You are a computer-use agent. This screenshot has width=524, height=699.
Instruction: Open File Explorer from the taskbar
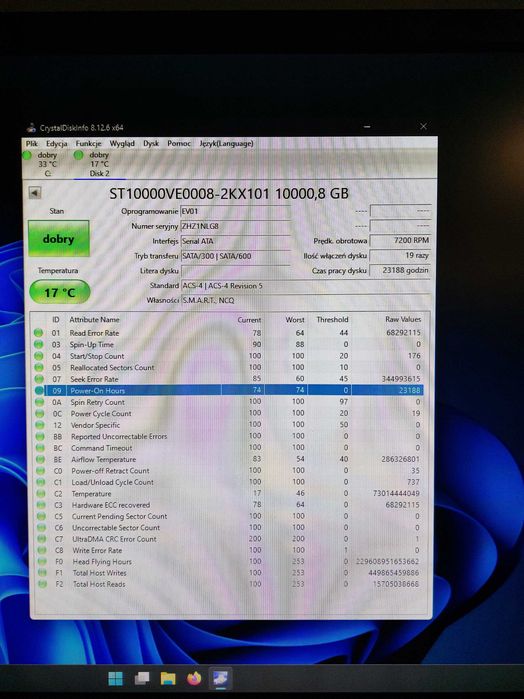click(x=168, y=678)
